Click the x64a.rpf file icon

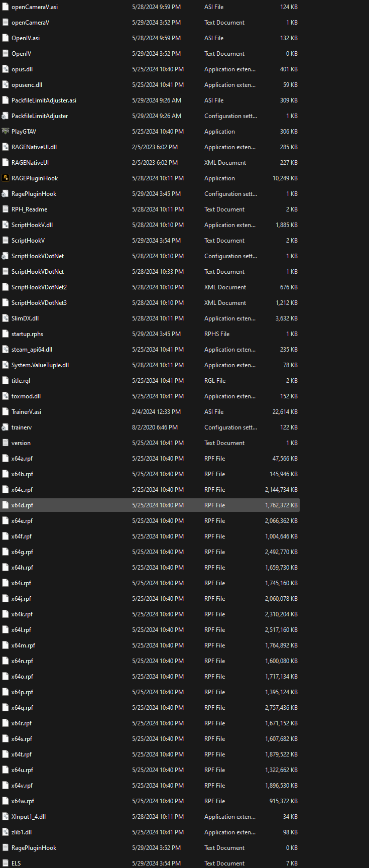pos(6,459)
